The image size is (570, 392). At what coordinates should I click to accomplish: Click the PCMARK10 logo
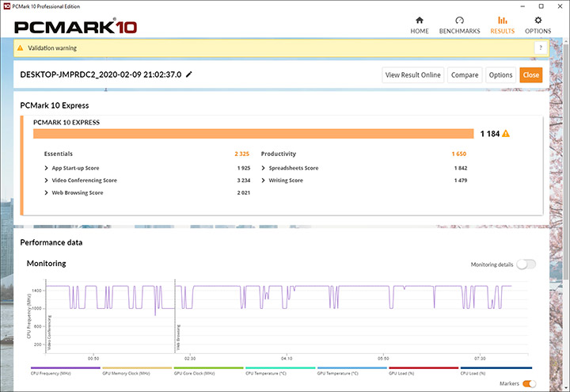coord(76,27)
